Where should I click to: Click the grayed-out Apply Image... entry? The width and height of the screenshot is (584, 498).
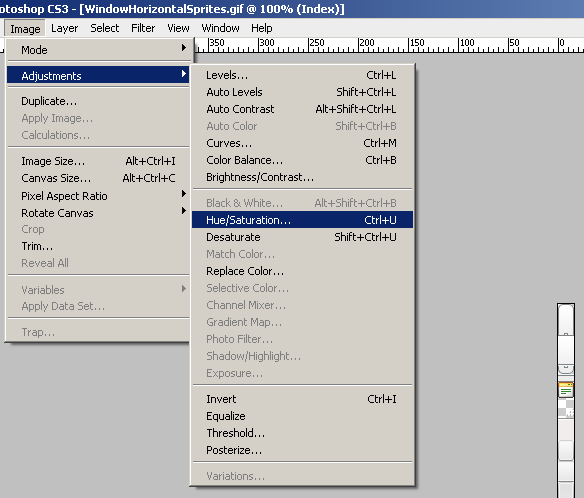(x=98, y=118)
